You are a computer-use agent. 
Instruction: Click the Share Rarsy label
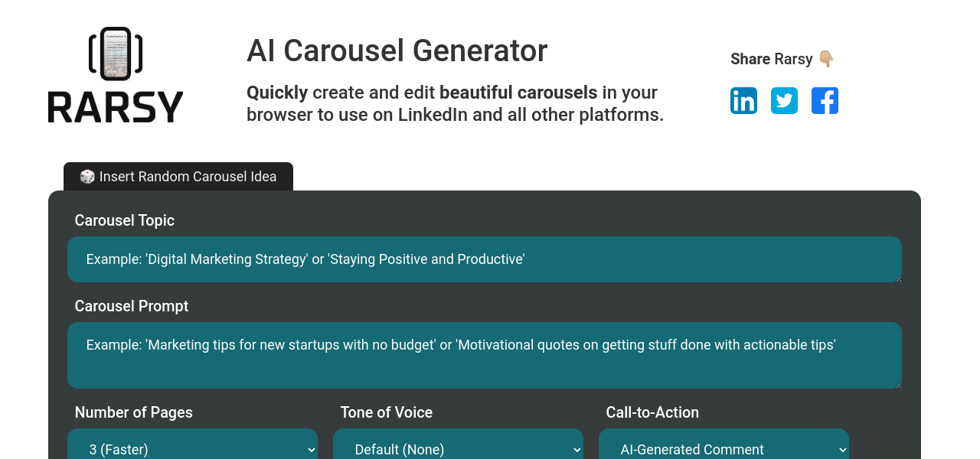coord(771,59)
